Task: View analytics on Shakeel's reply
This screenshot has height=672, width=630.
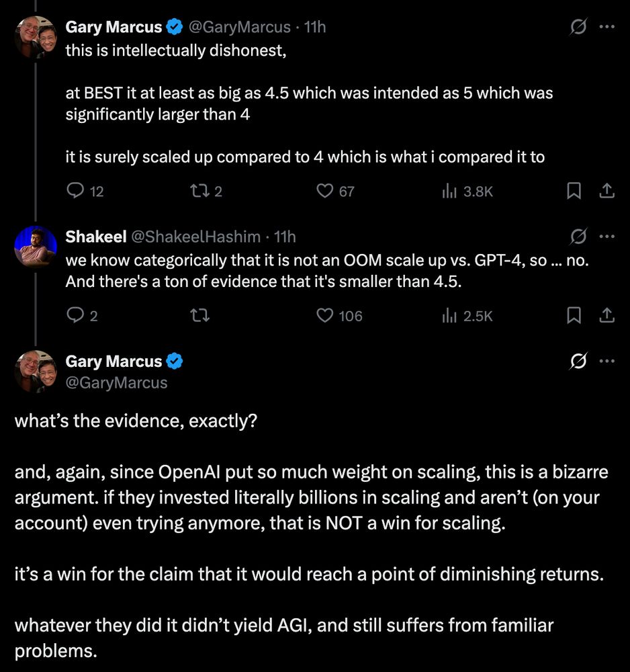Action: click(x=448, y=315)
